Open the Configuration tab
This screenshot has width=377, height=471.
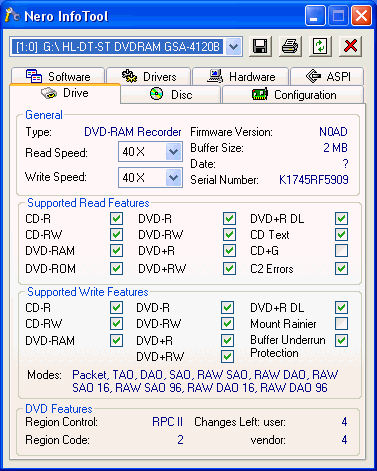point(293,95)
